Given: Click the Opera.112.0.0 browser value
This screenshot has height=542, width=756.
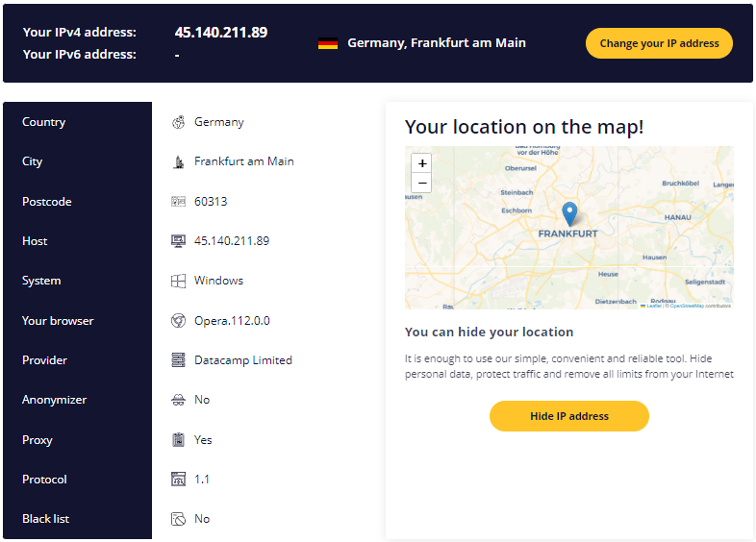Looking at the screenshot, I should (232, 320).
